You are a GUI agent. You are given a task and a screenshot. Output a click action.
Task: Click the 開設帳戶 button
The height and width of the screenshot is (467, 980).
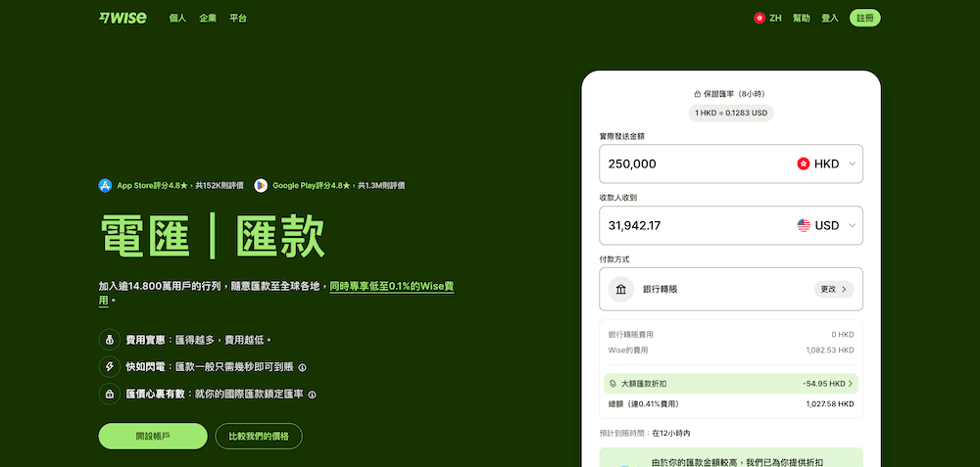pos(153,437)
